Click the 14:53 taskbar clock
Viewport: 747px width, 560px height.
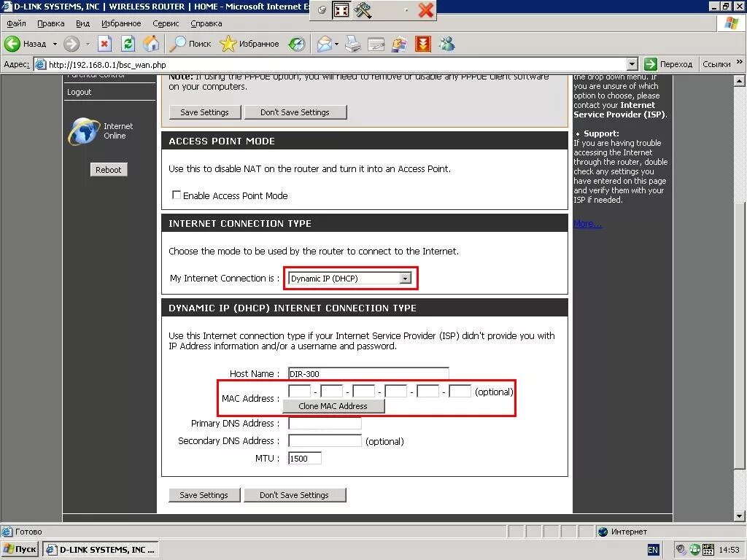click(x=729, y=550)
